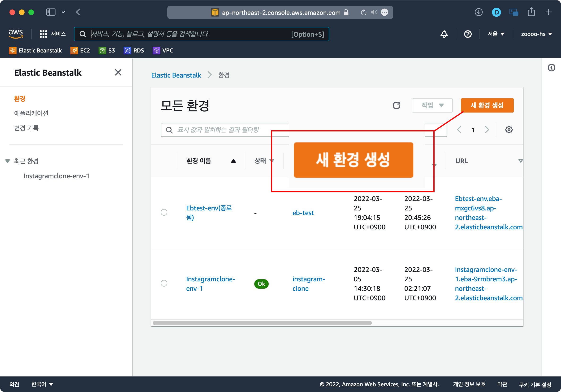Open the 작업 actions dropdown

[x=432, y=105]
